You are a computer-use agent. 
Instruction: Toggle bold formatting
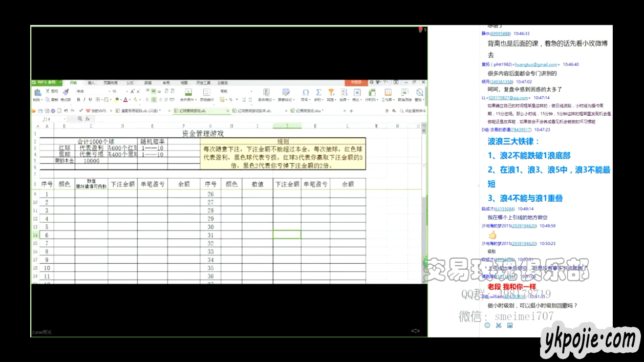(x=78, y=100)
